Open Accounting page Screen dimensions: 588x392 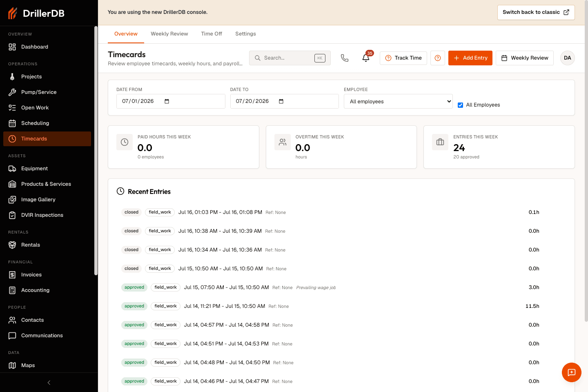[47, 290]
